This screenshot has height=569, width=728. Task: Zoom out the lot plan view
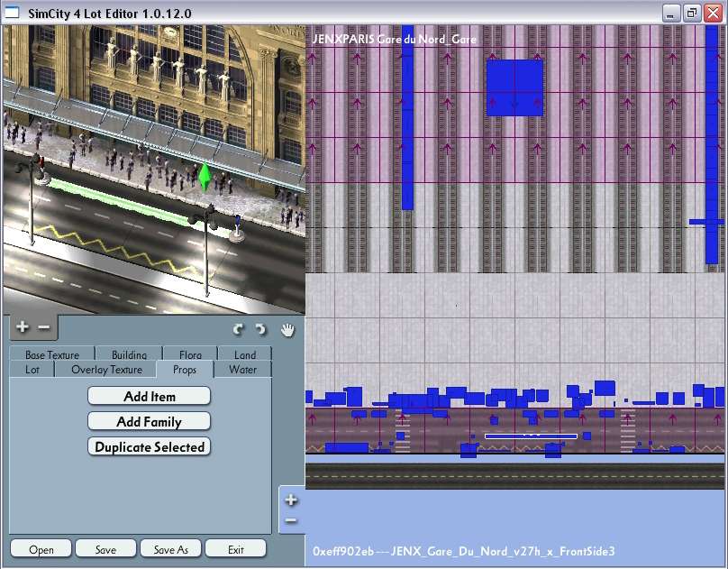[291, 520]
